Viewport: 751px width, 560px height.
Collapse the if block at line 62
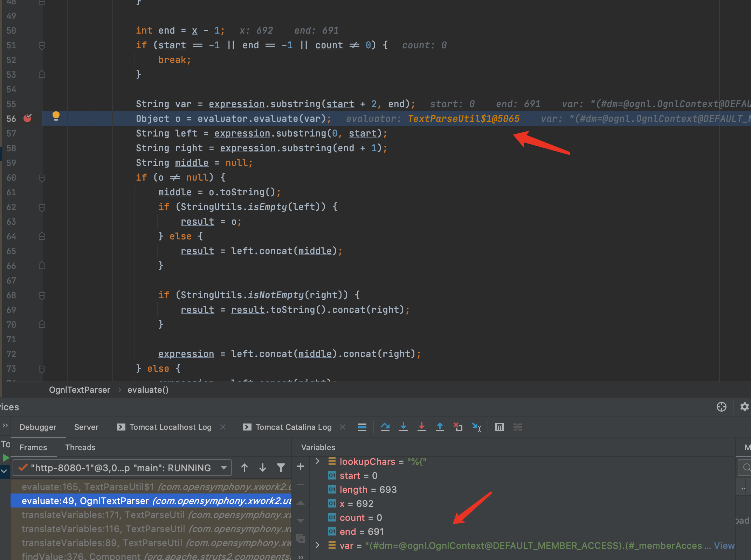point(42,207)
